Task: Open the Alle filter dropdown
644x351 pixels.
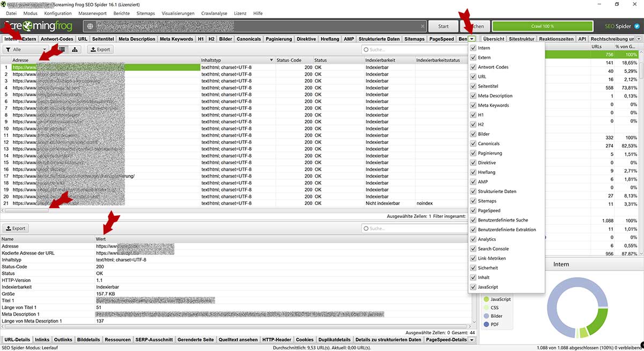Action: pos(27,49)
